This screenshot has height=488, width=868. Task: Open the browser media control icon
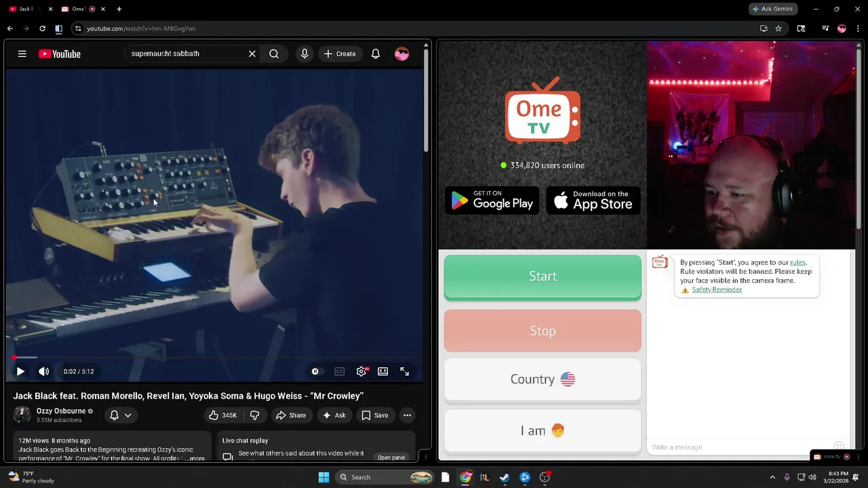(825, 28)
